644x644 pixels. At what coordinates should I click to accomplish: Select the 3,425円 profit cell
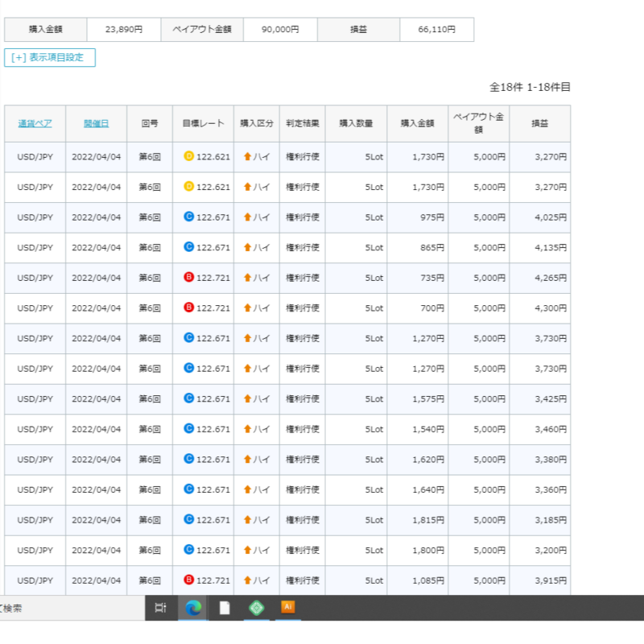(x=539, y=398)
